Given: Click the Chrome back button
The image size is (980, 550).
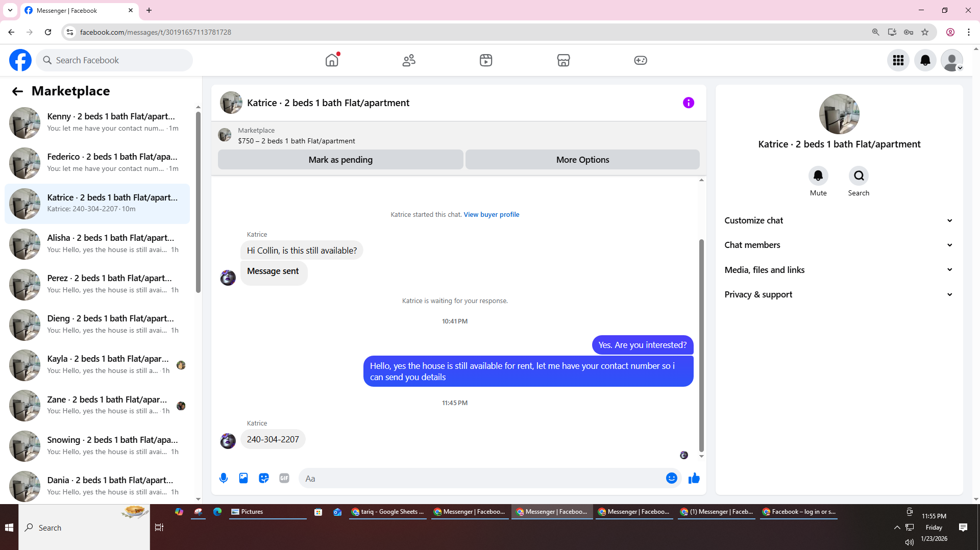Looking at the screenshot, I should [11, 32].
